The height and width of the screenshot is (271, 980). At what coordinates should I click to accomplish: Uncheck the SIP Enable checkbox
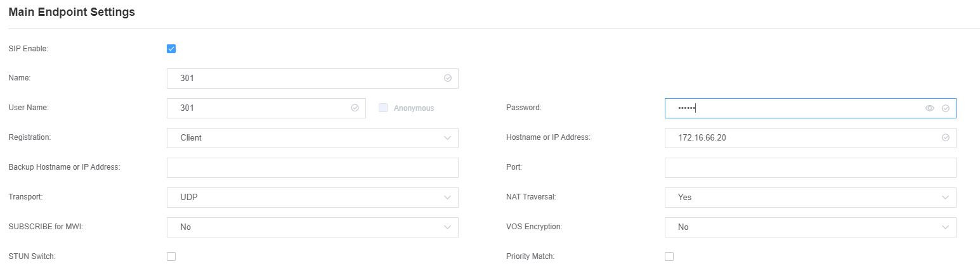click(x=171, y=49)
